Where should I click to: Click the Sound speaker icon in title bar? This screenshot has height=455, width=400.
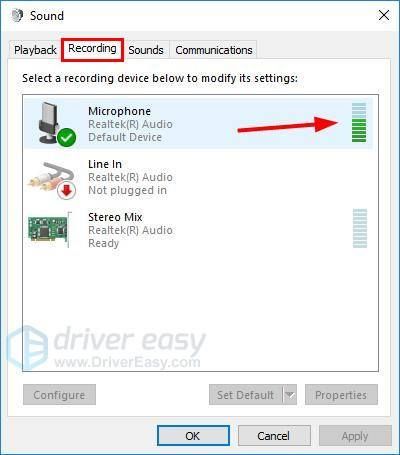18,15
